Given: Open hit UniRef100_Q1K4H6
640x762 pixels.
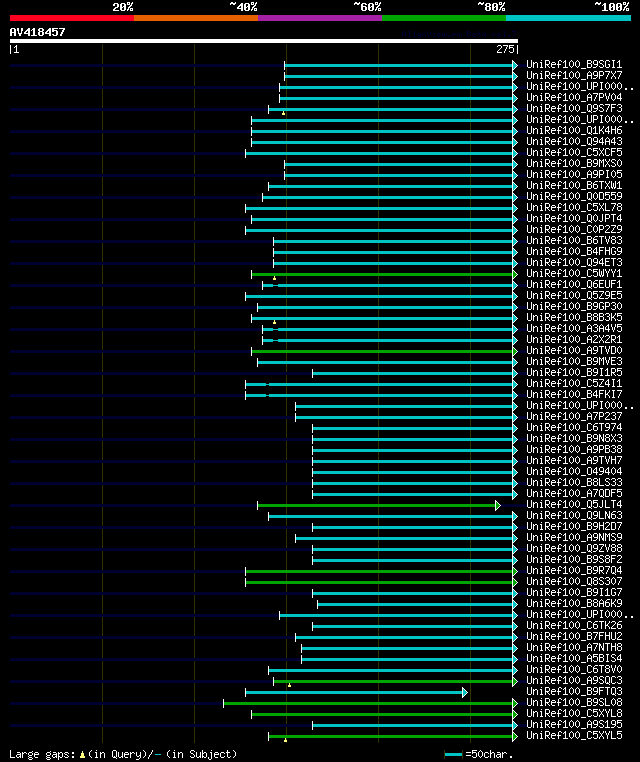Looking at the screenshot, I should (x=574, y=130).
